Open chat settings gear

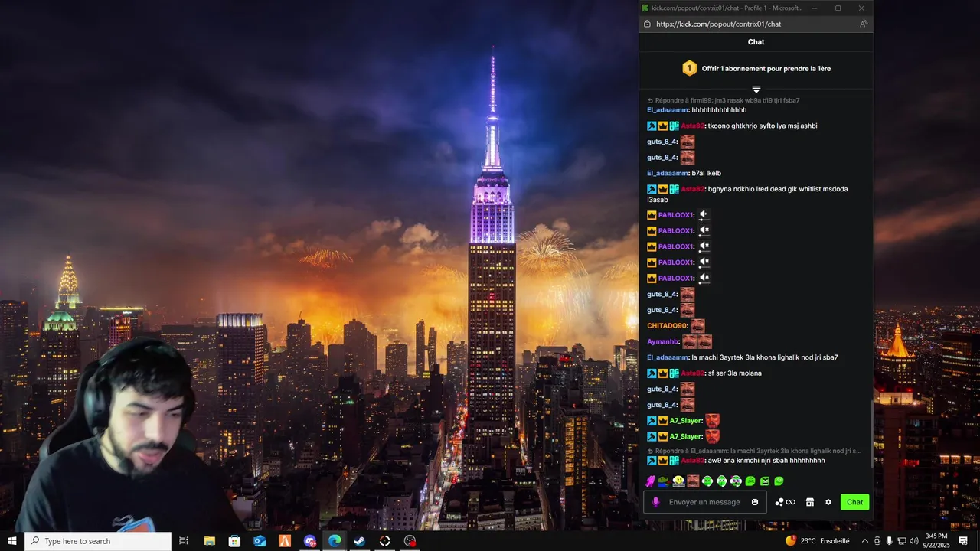click(828, 502)
